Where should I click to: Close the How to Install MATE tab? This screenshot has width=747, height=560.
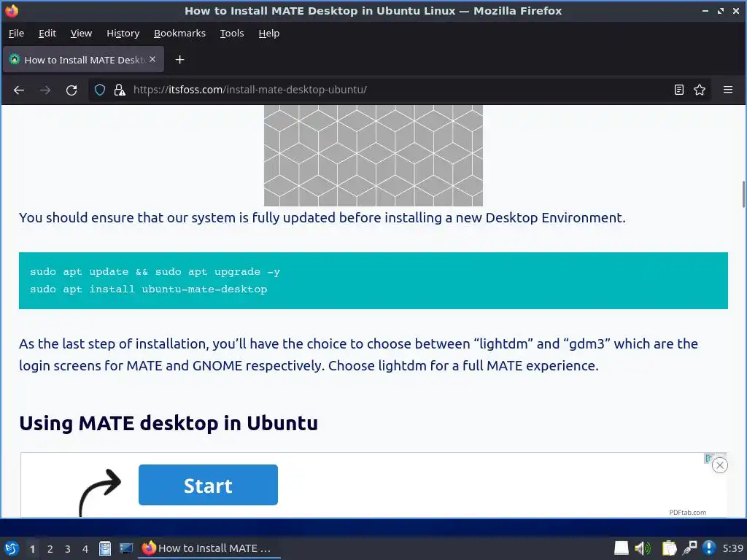point(152,59)
